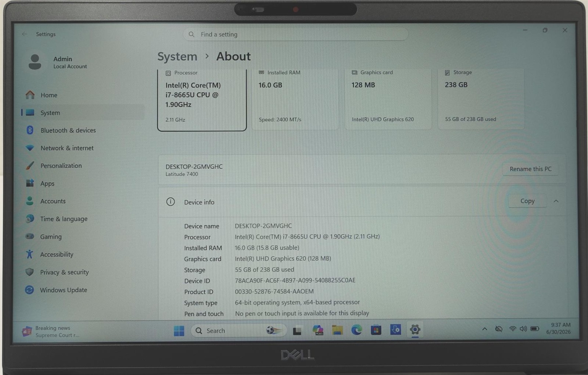Click the Accounts person icon
Screen dimensions: 588x375
(x=30, y=201)
